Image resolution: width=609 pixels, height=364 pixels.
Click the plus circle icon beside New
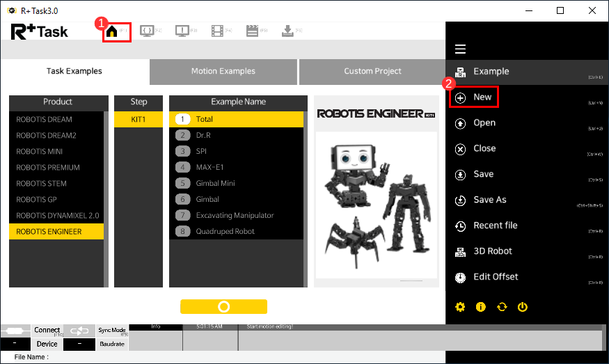click(460, 98)
